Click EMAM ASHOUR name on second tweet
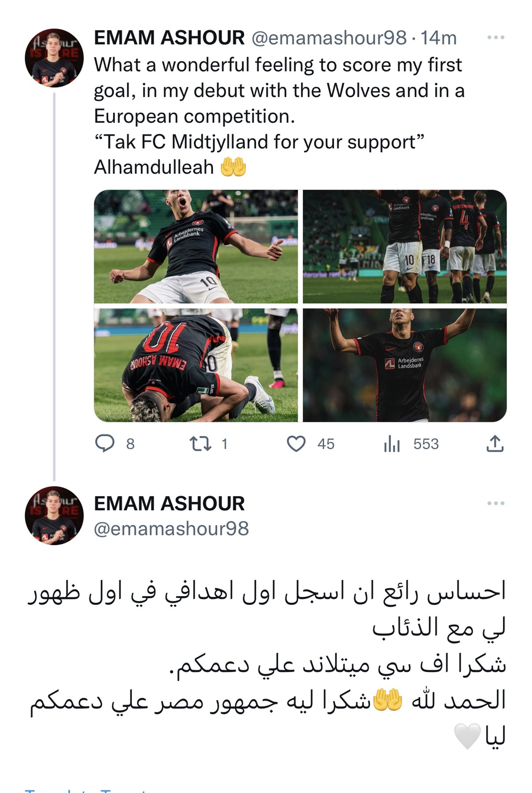Viewport: 532px width, 793px height. coord(169,504)
